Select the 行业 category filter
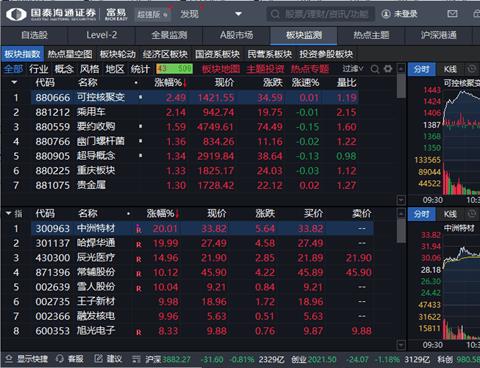 39,69
